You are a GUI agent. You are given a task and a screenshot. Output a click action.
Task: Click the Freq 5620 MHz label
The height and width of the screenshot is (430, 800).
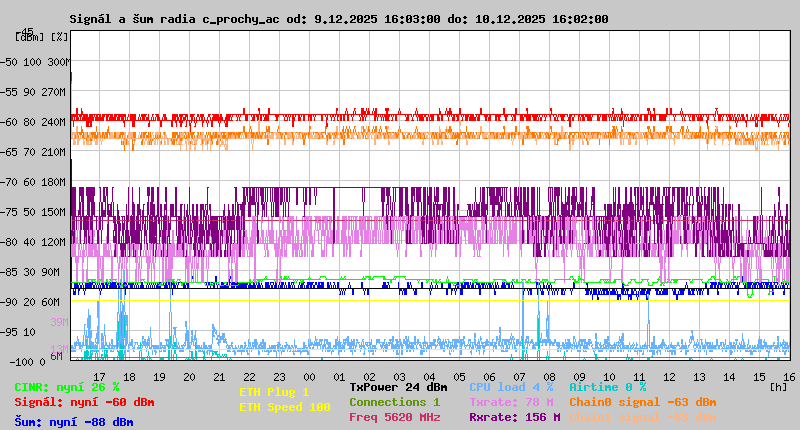[394, 417]
